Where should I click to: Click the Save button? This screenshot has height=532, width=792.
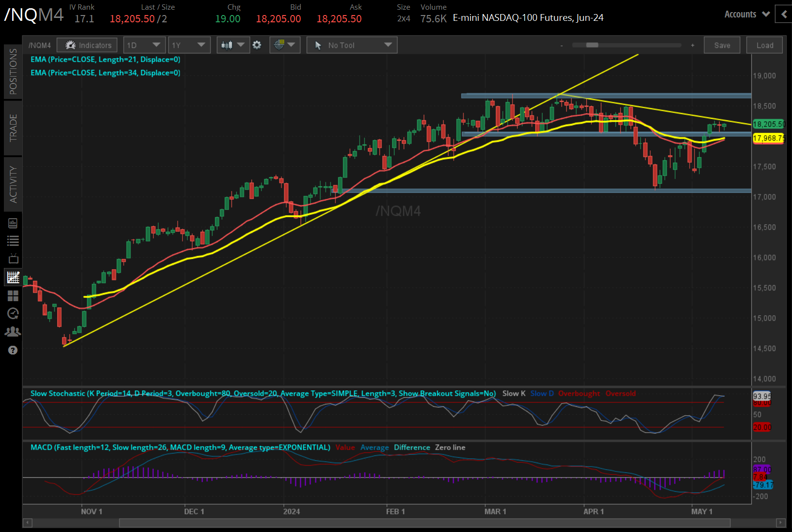coord(722,45)
